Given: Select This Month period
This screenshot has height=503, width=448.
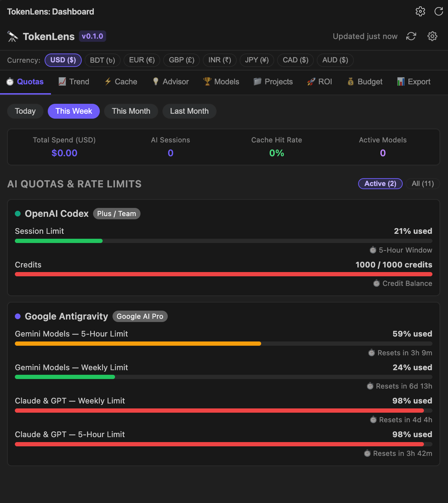Looking at the screenshot, I should [x=131, y=111].
